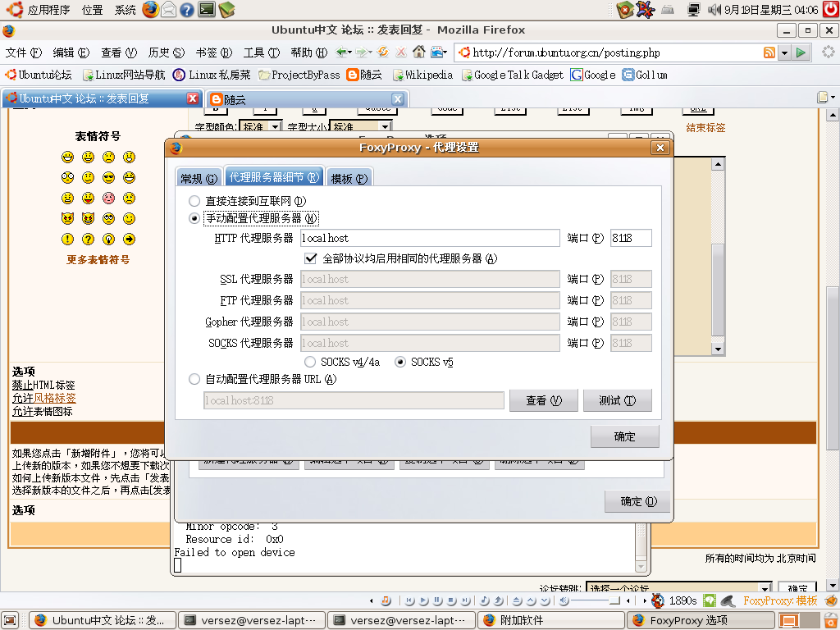Click 测试 button beside PAC URL
840x630 pixels.
tap(617, 400)
